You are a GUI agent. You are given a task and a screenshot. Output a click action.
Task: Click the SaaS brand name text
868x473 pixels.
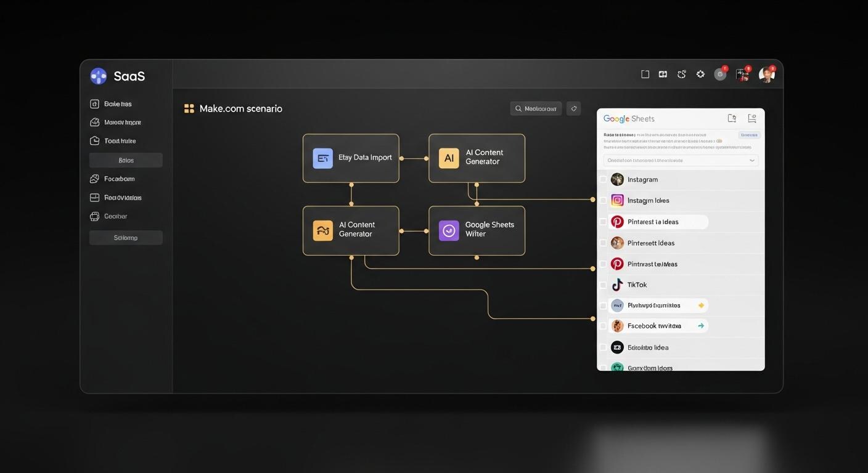tap(129, 76)
